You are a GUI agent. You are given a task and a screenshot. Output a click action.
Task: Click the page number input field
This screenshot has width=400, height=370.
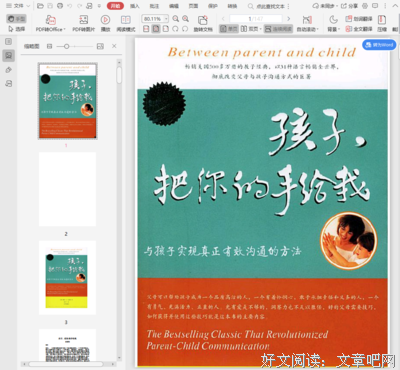point(256,19)
